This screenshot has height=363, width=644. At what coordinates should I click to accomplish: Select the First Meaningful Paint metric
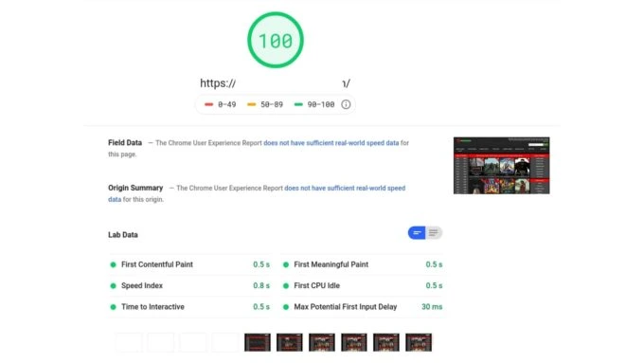[363, 264]
